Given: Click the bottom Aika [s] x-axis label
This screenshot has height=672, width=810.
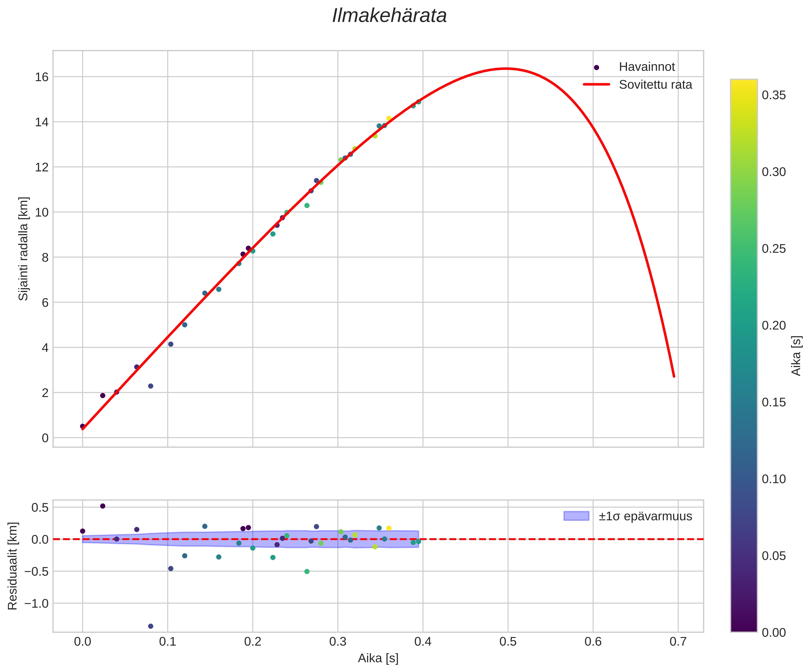Looking at the screenshot, I should tap(378, 658).
